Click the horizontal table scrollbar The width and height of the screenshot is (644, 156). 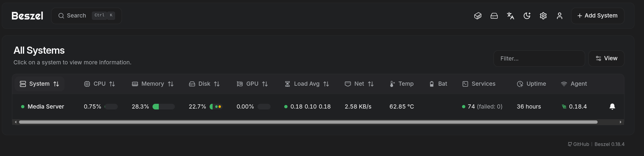tap(308, 122)
